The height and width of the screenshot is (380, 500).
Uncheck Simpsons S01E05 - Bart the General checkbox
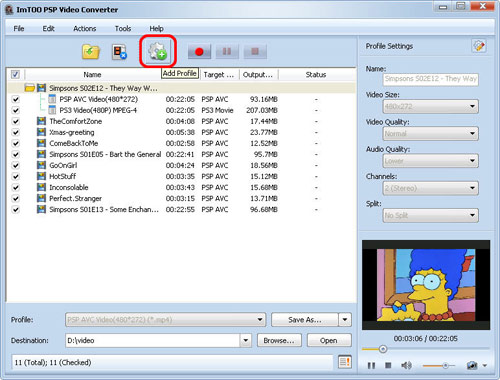point(15,154)
